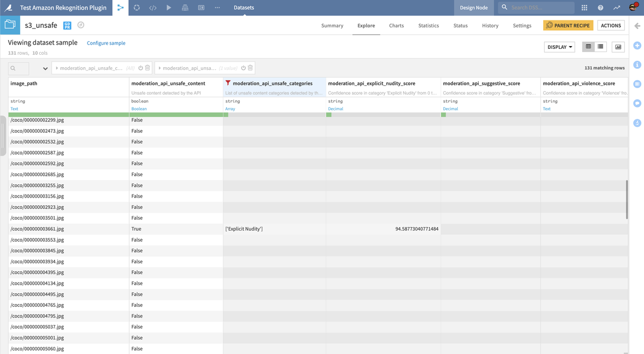
Task: Open the info details icon in sidebar
Action: point(638,64)
